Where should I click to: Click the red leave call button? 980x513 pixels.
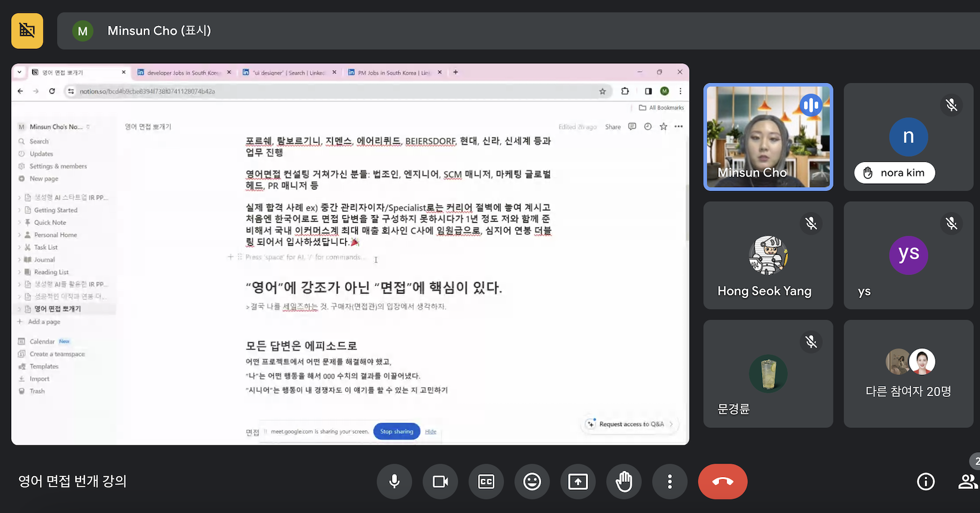tap(723, 481)
